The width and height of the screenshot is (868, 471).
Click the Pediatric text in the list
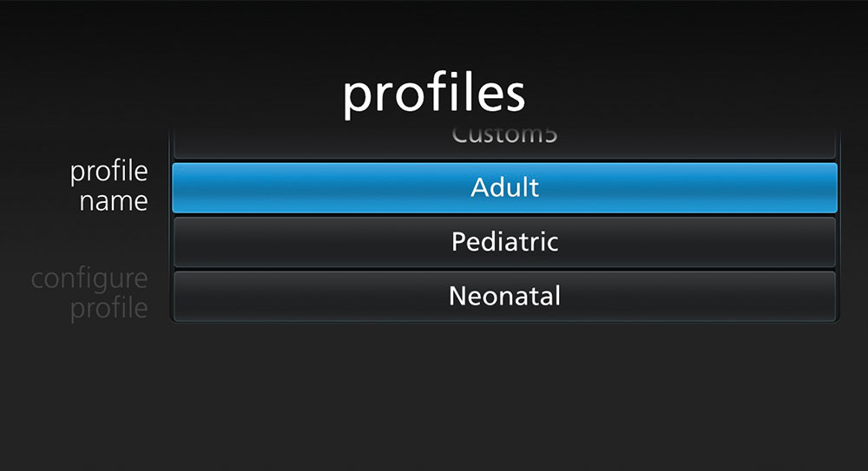point(504,241)
